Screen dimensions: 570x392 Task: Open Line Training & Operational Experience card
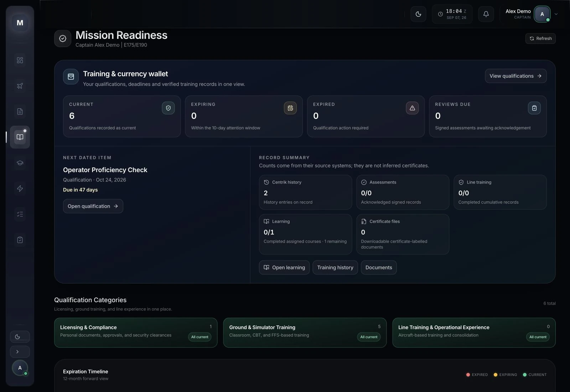[474, 332]
